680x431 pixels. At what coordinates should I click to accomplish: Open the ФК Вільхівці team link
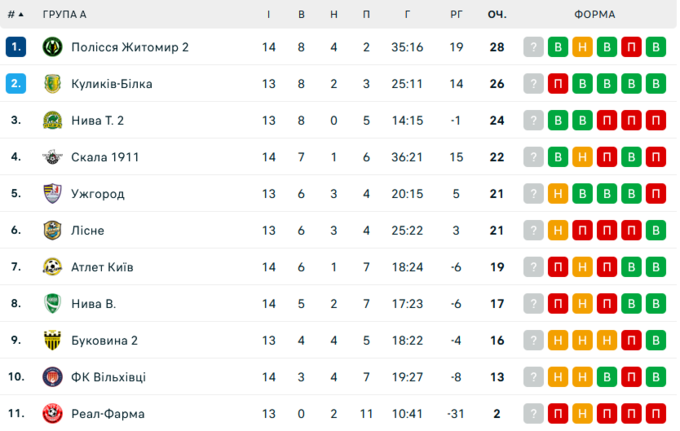pos(109,377)
